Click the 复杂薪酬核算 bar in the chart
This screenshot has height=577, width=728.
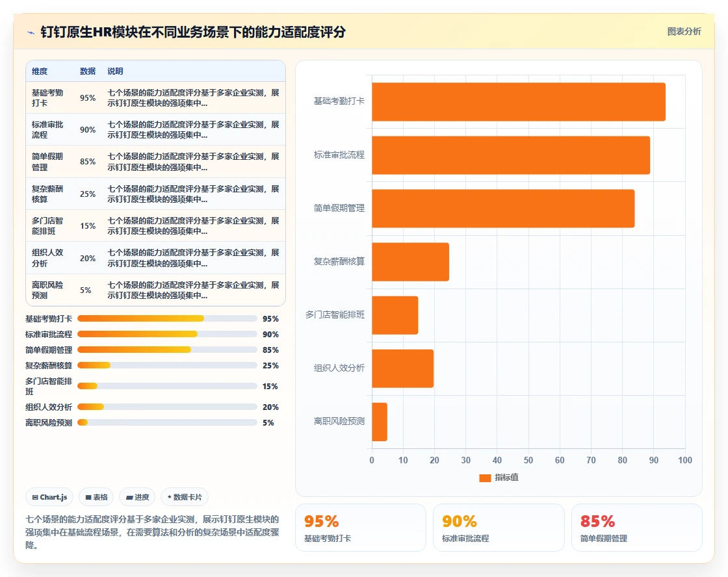(410, 262)
